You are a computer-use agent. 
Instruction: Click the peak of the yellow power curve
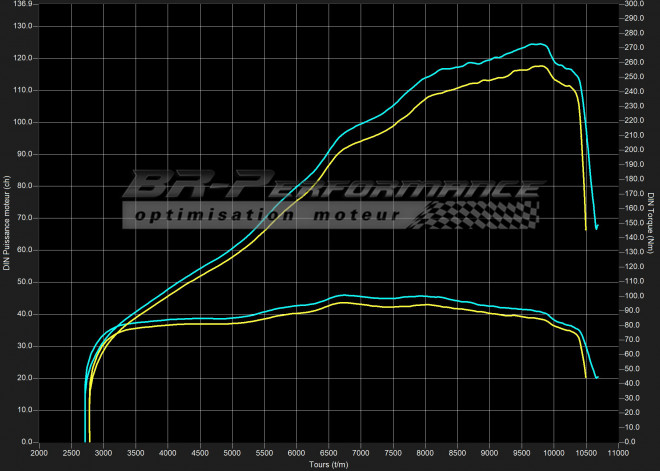[538, 66]
